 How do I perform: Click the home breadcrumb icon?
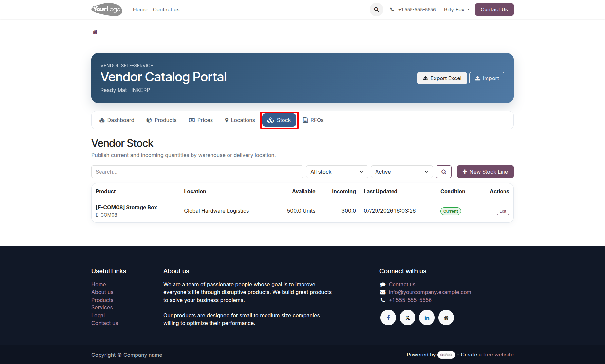click(x=95, y=32)
